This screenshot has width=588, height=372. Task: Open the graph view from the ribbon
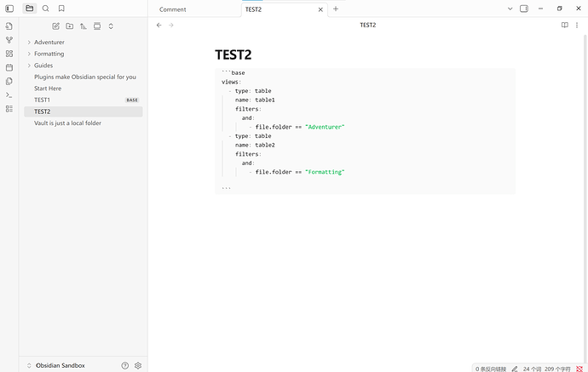coord(9,40)
